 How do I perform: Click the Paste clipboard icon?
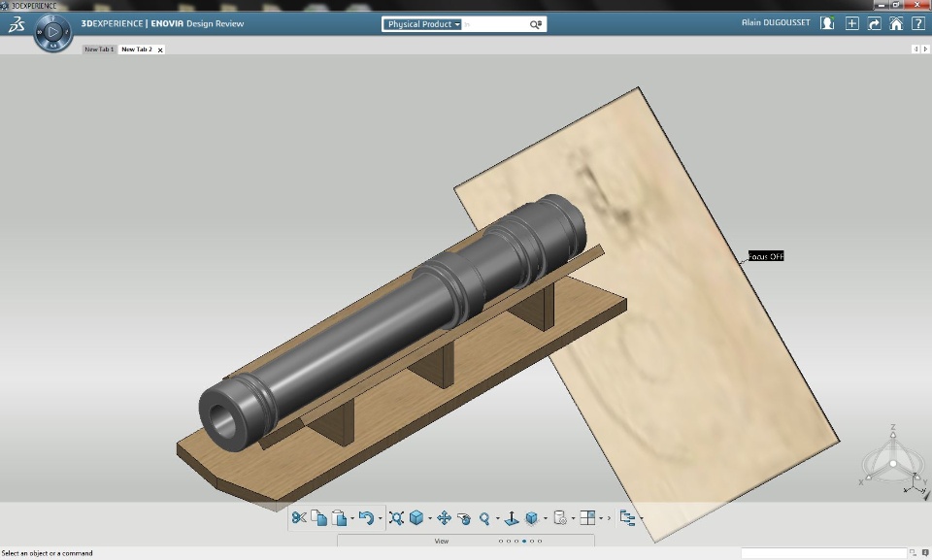339,518
